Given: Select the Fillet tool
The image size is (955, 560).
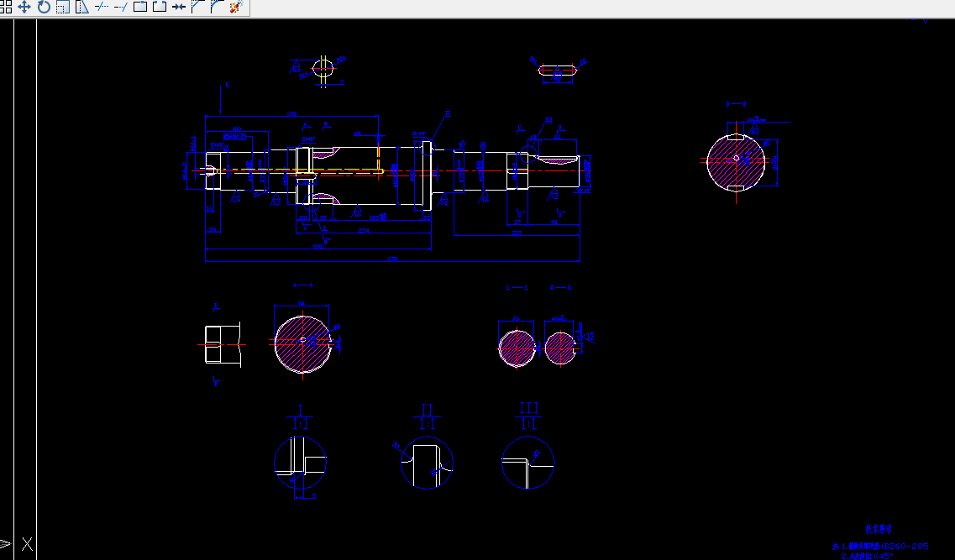Looking at the screenshot, I should click(x=218, y=7).
